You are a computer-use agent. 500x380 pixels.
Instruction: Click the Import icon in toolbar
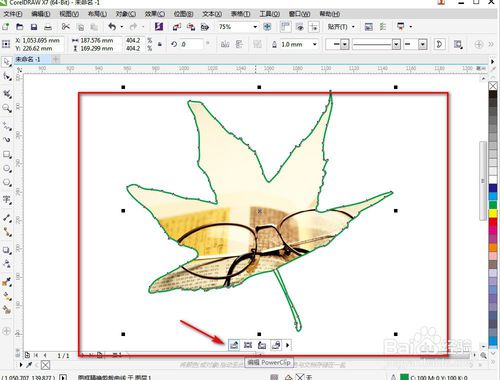click(177, 27)
